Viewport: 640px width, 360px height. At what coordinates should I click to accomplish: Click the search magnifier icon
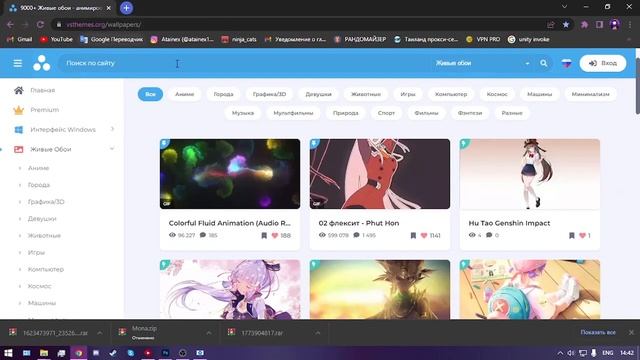[x=544, y=63]
